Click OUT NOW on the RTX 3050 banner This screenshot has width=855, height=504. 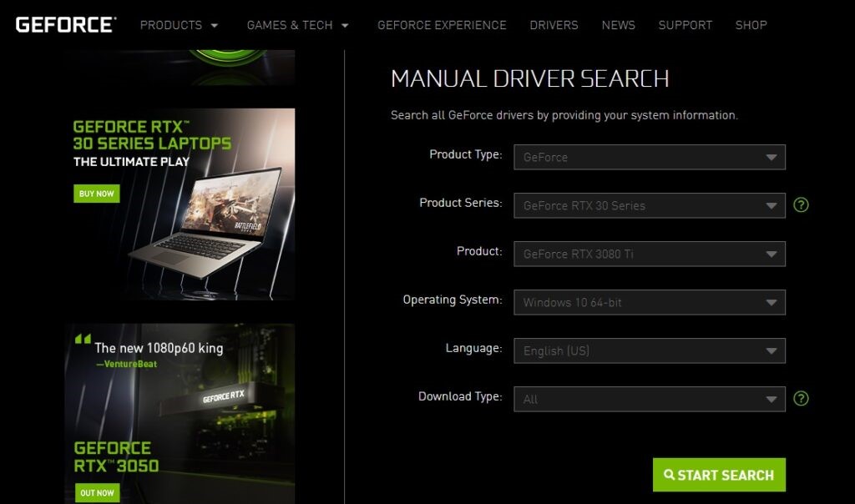click(97, 493)
